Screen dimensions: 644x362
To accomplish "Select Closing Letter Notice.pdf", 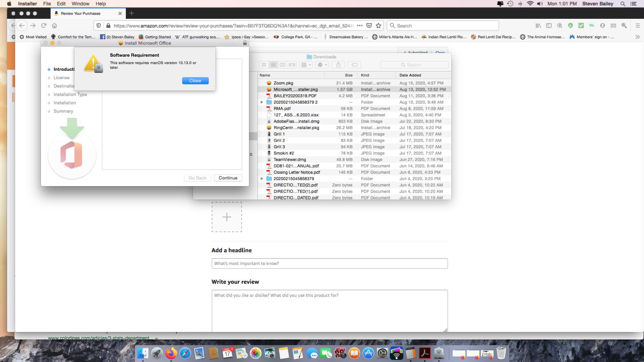I will click(354, 172).
